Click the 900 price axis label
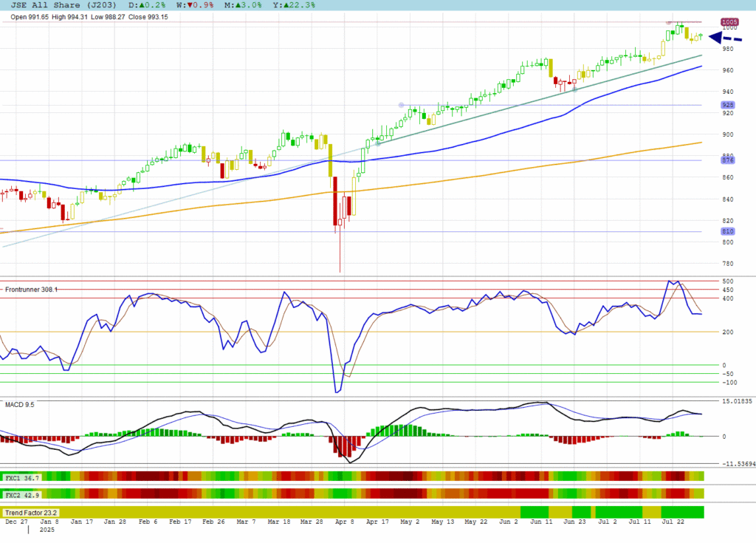Viewport: 756px width, 543px height. click(727, 134)
